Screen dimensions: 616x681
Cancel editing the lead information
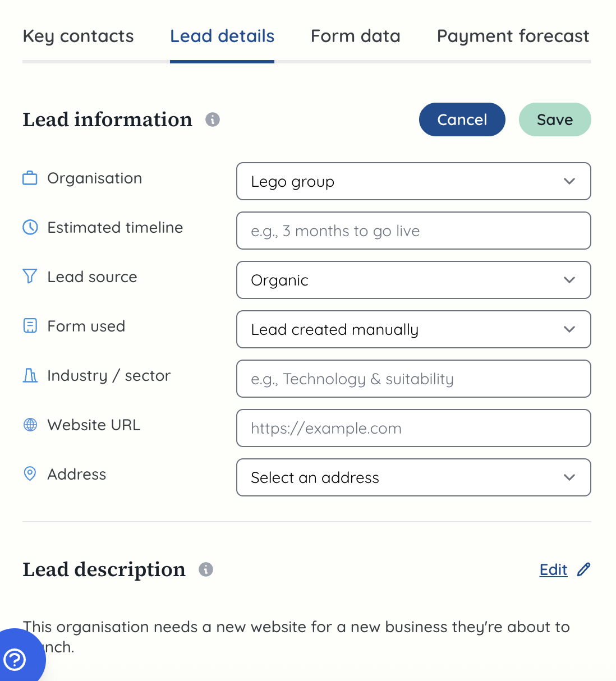462,119
